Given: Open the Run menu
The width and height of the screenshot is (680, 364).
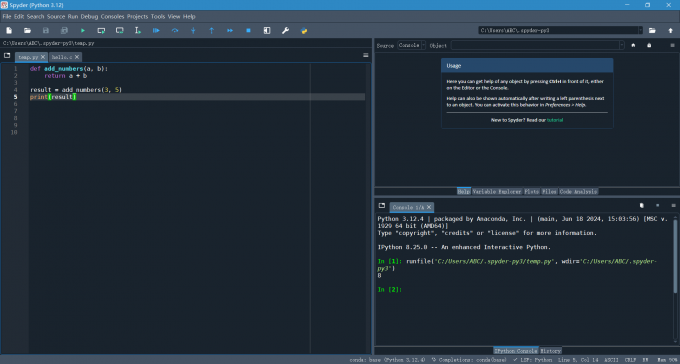Looking at the screenshot, I should click(x=72, y=16).
